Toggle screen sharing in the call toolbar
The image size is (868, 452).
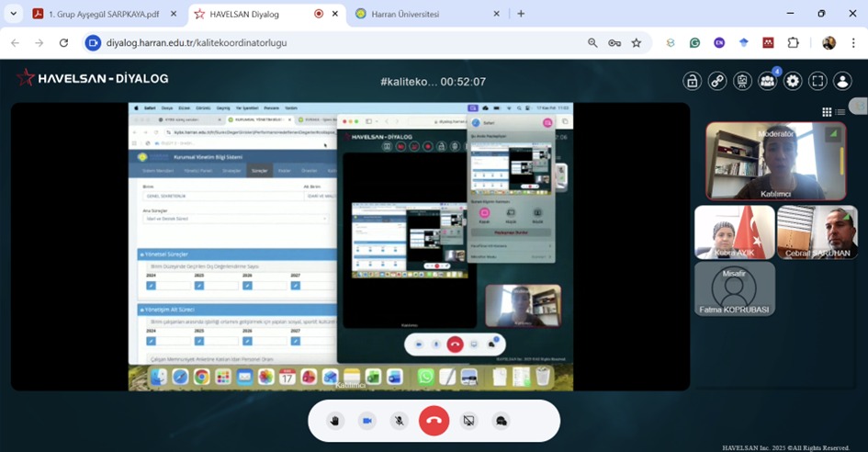(468, 421)
